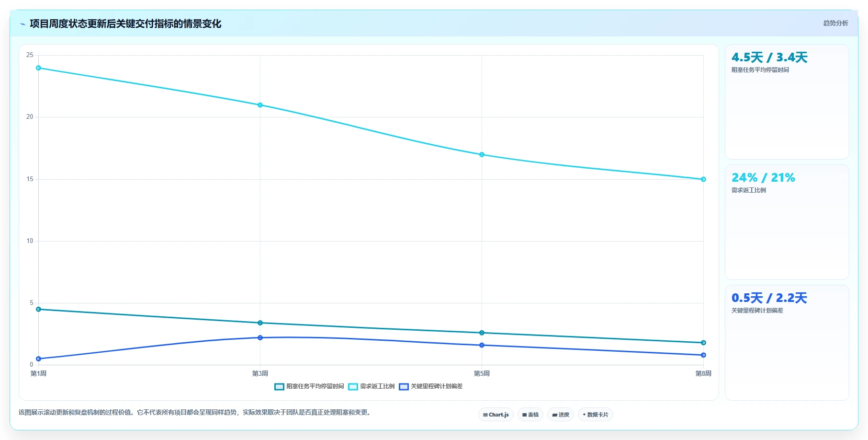The image size is (868, 440).
Task: Click the 关键里程碑计划偏差 legend label
Action: [437, 386]
